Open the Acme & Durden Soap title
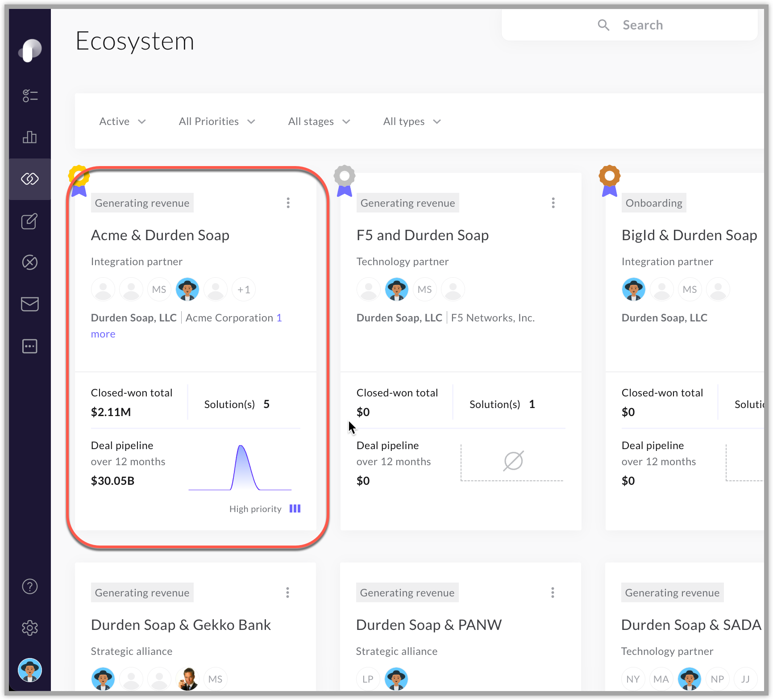The height and width of the screenshot is (700, 773). (x=160, y=235)
